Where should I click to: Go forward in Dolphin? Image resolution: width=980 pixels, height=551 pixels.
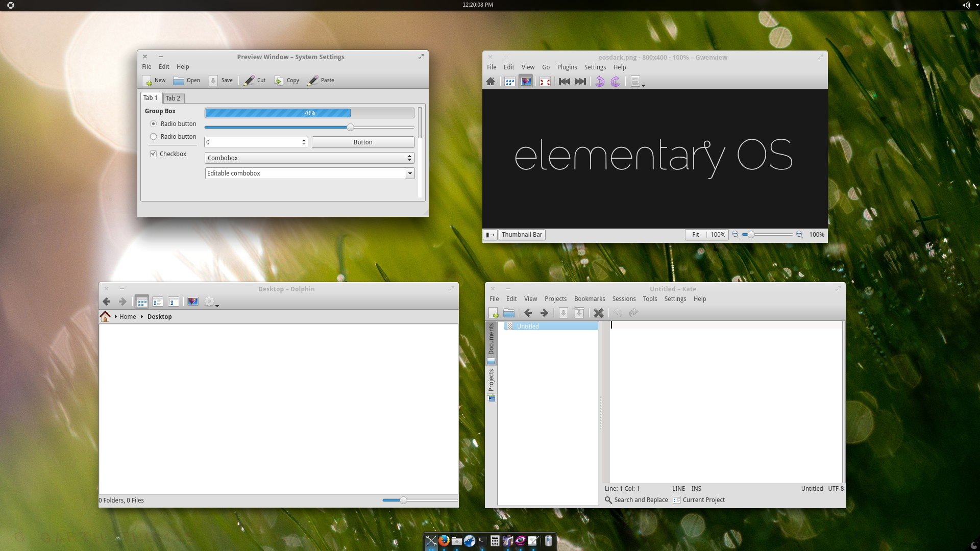point(122,302)
